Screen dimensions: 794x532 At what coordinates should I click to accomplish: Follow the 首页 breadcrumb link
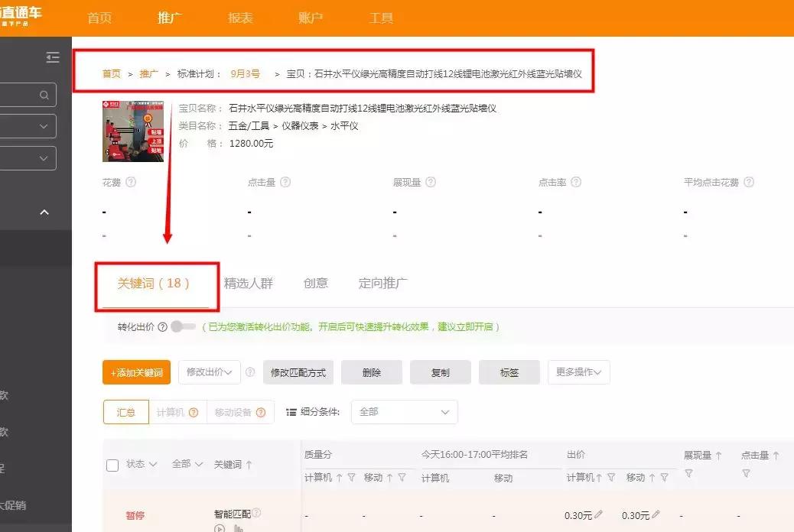pos(111,74)
